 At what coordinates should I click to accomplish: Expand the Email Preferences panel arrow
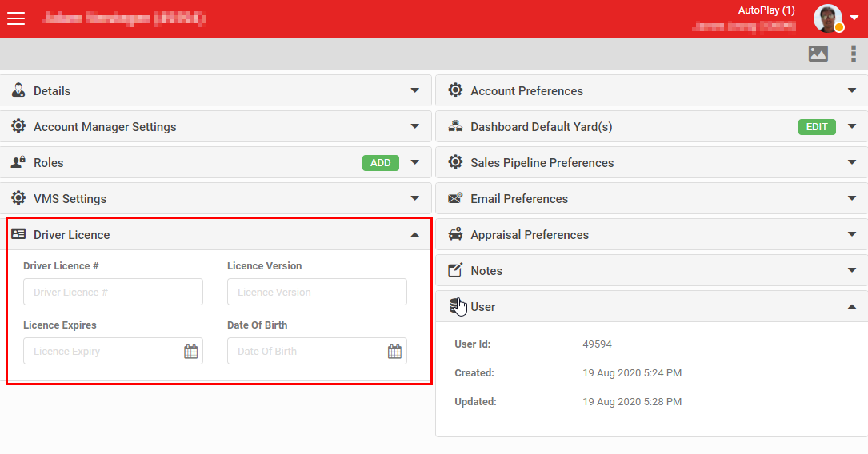pyautogui.click(x=852, y=198)
